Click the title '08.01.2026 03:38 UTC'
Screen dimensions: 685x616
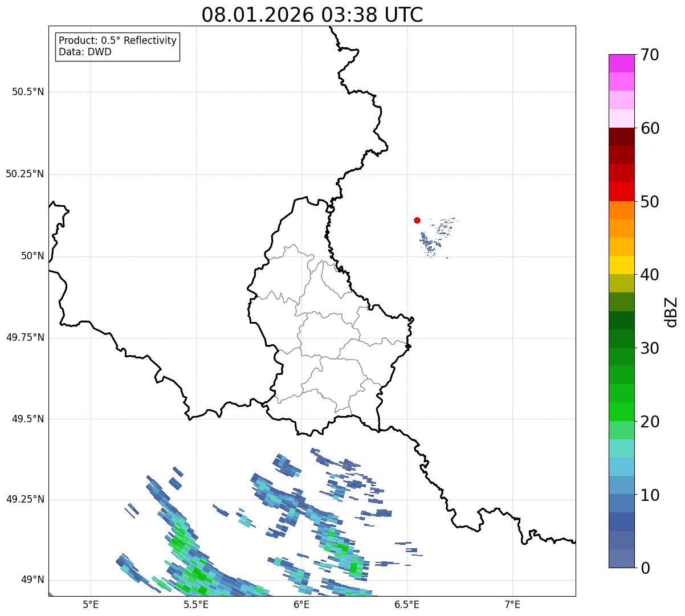312,15
